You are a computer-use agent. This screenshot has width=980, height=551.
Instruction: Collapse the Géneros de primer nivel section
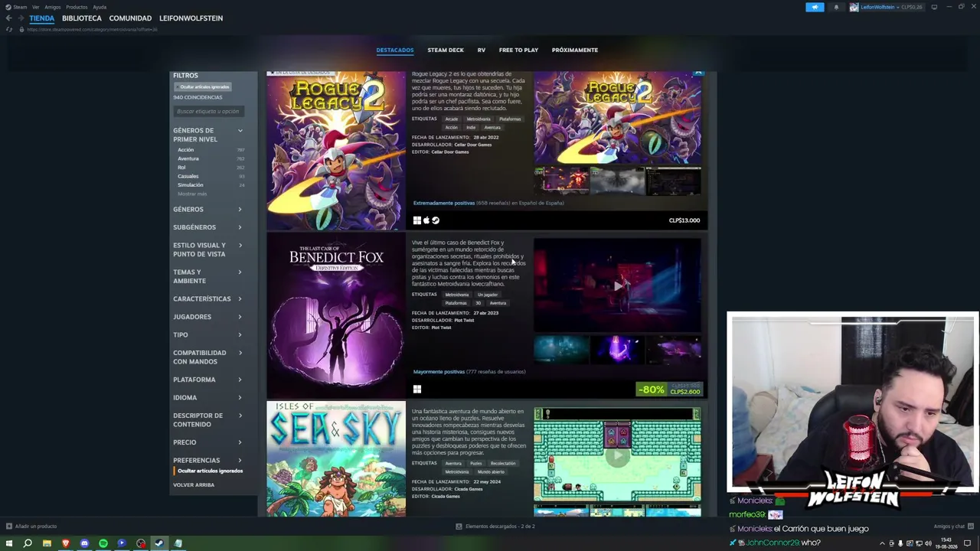pos(240,131)
